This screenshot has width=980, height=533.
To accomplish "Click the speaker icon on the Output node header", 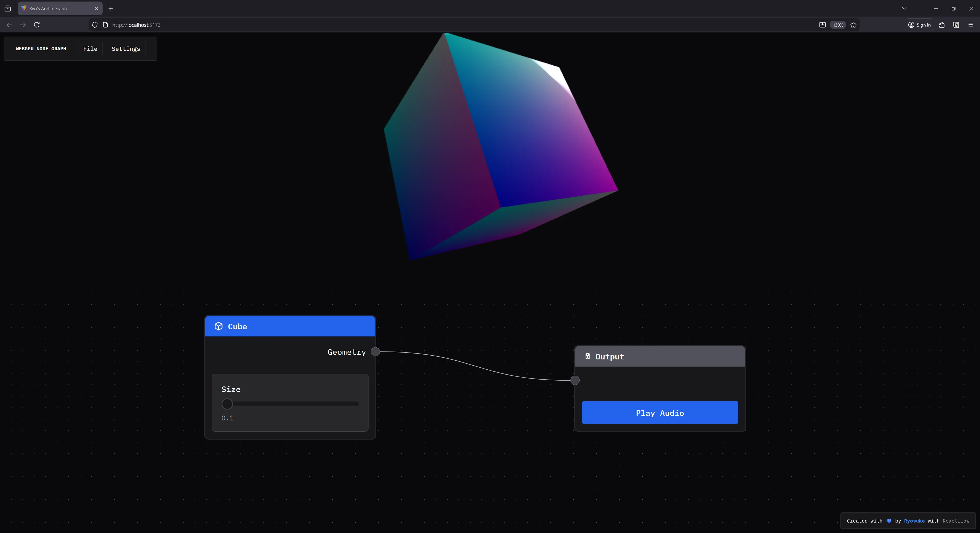I will pyautogui.click(x=587, y=356).
